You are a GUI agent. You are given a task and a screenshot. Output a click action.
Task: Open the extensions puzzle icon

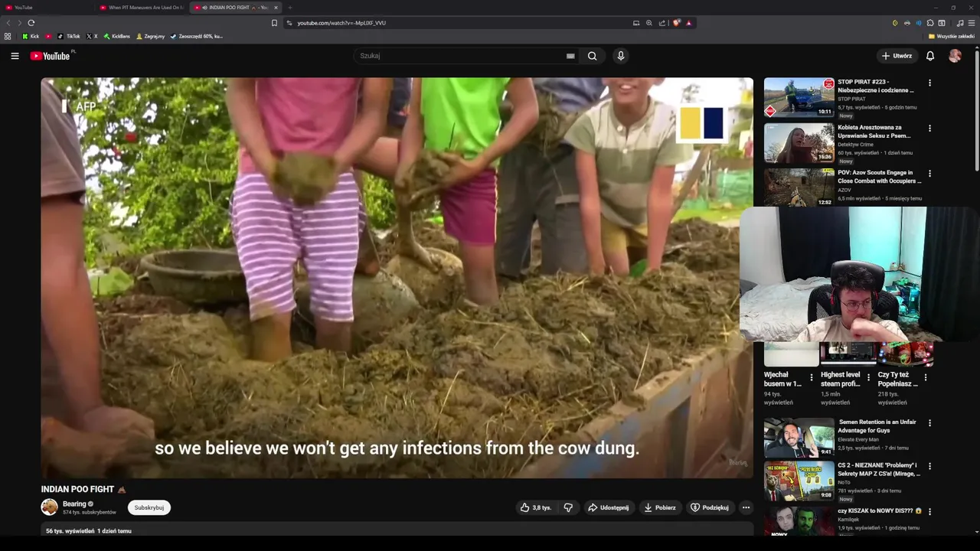coord(930,23)
